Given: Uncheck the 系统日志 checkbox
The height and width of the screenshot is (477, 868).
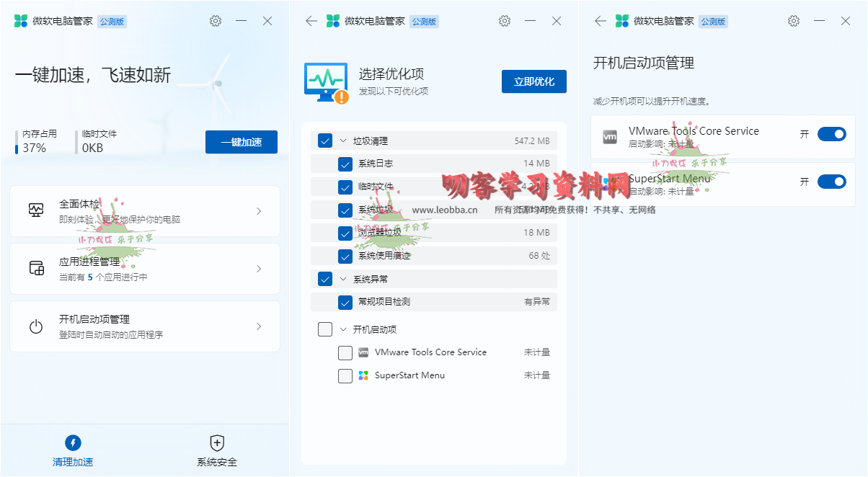Looking at the screenshot, I should coord(345,164).
